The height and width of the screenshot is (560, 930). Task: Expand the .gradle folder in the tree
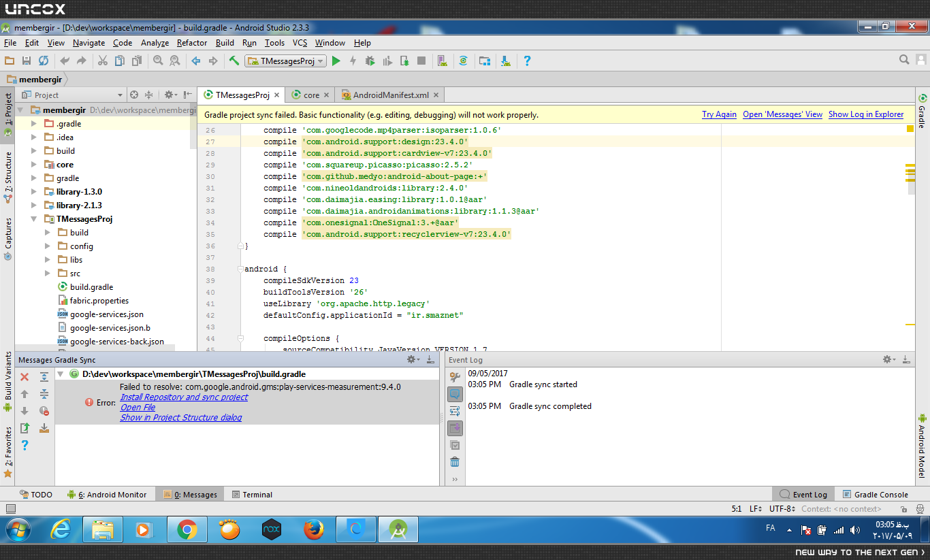[34, 124]
